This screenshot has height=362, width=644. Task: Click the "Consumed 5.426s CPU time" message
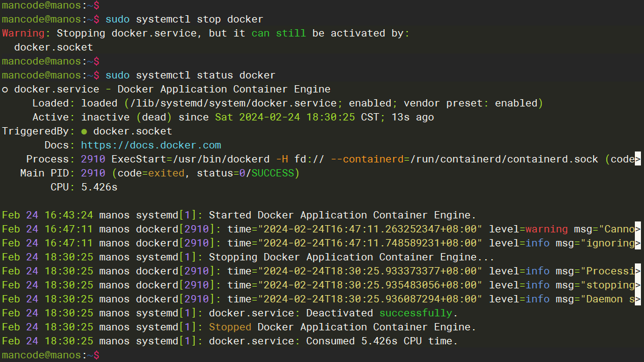coord(382,341)
